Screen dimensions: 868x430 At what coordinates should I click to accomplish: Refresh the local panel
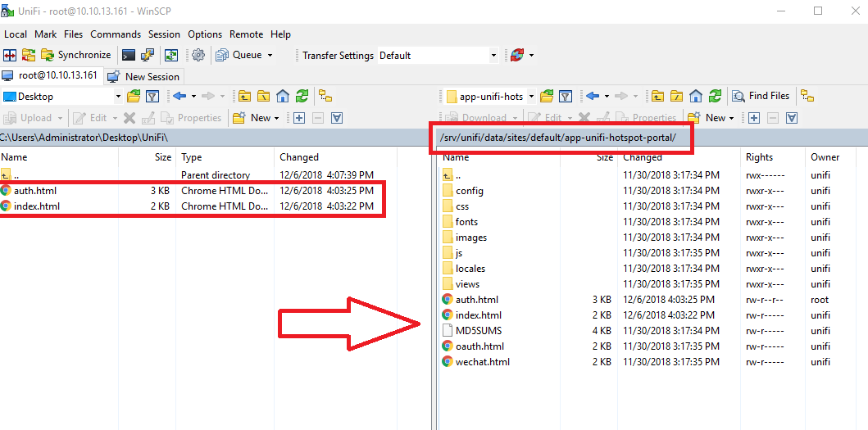[302, 97]
